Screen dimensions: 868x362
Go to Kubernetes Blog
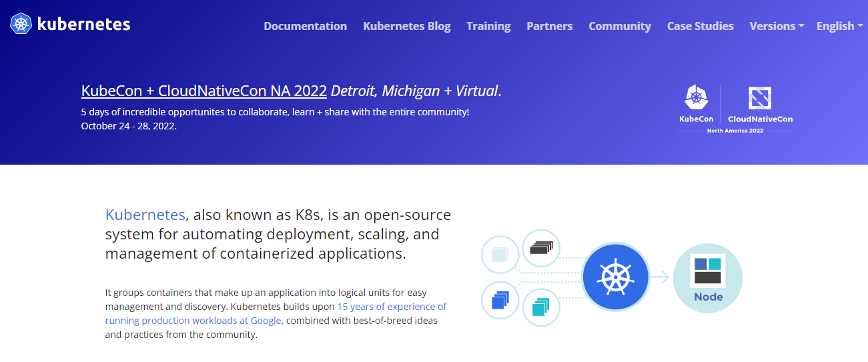(x=406, y=26)
